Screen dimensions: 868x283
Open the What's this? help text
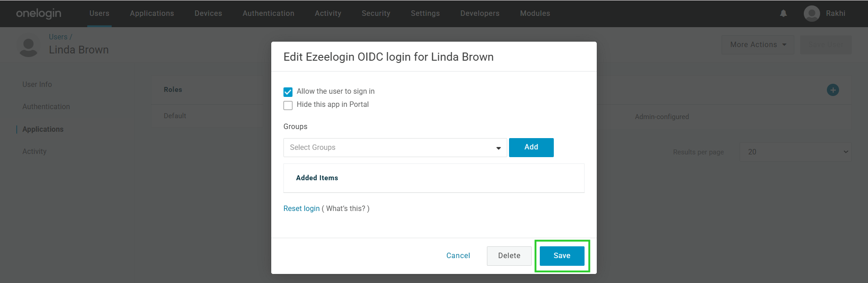(x=345, y=209)
